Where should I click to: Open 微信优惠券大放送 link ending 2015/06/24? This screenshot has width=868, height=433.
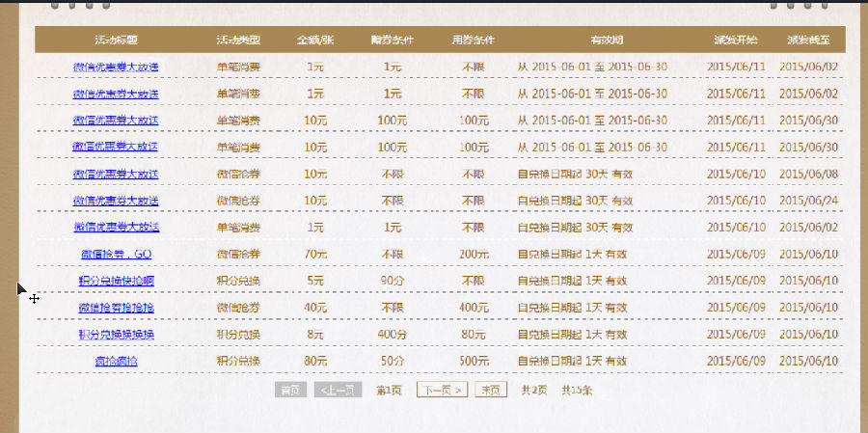coord(116,201)
